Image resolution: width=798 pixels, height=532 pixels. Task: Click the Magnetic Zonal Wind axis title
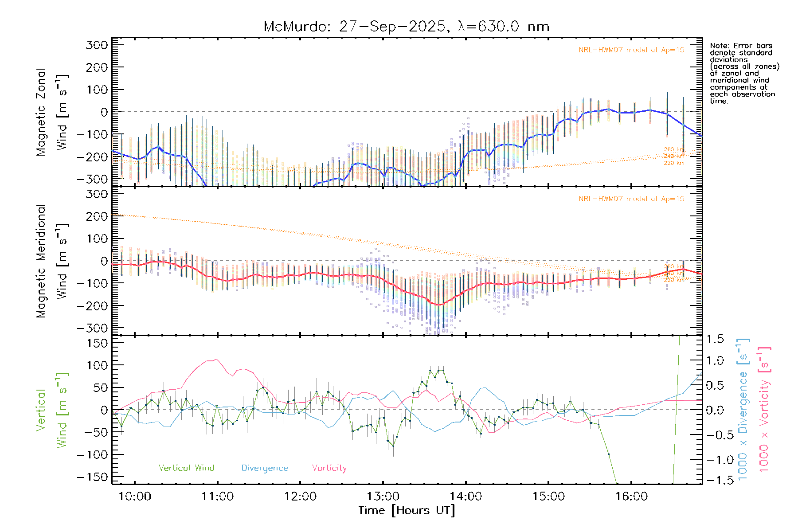[51, 112]
